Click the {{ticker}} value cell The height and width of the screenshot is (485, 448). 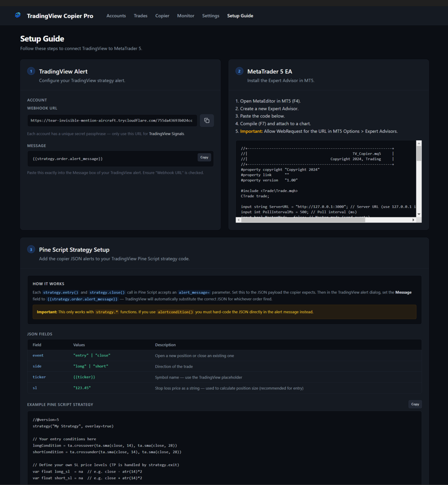click(x=84, y=377)
